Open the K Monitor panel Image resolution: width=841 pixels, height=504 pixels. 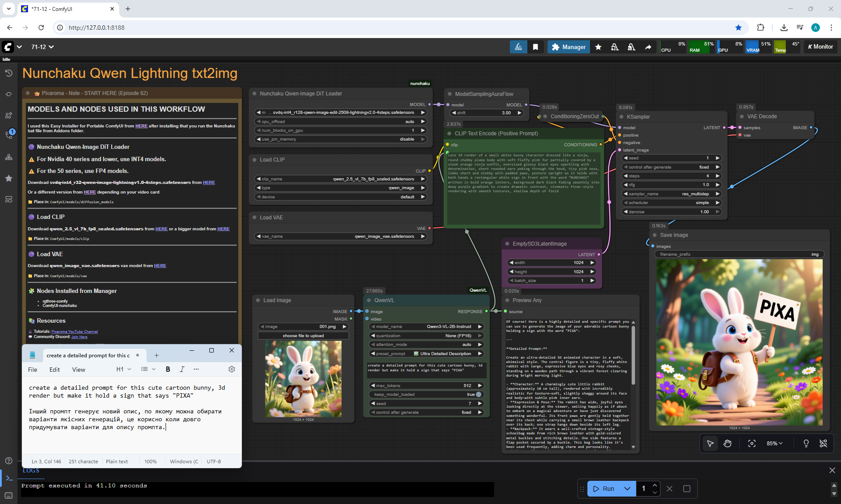820,47
